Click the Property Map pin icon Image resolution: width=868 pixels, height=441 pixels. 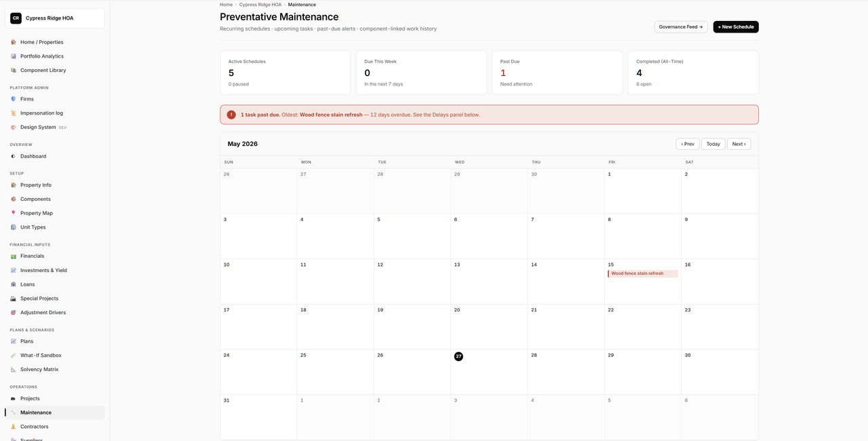(14, 213)
